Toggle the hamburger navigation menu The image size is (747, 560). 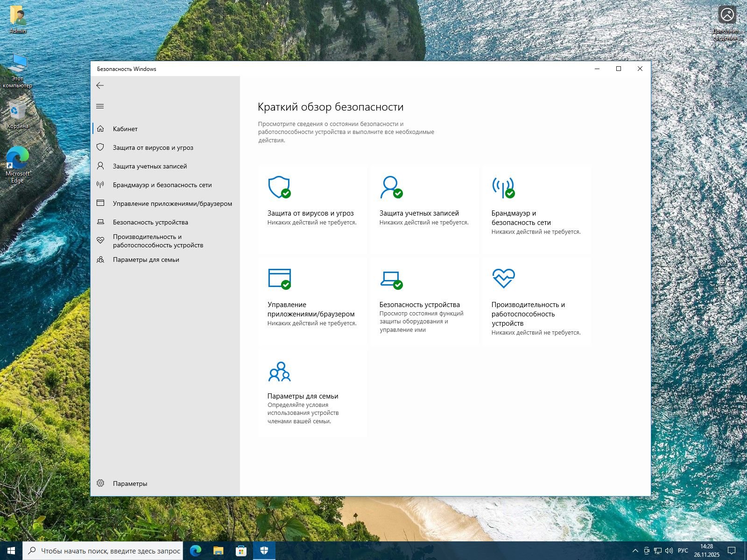coord(100,106)
